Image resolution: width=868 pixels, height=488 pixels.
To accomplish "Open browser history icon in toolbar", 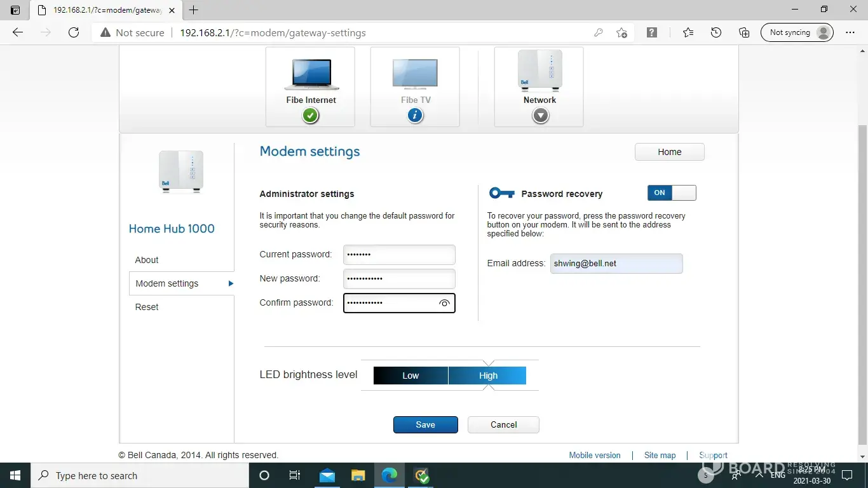I will click(716, 32).
